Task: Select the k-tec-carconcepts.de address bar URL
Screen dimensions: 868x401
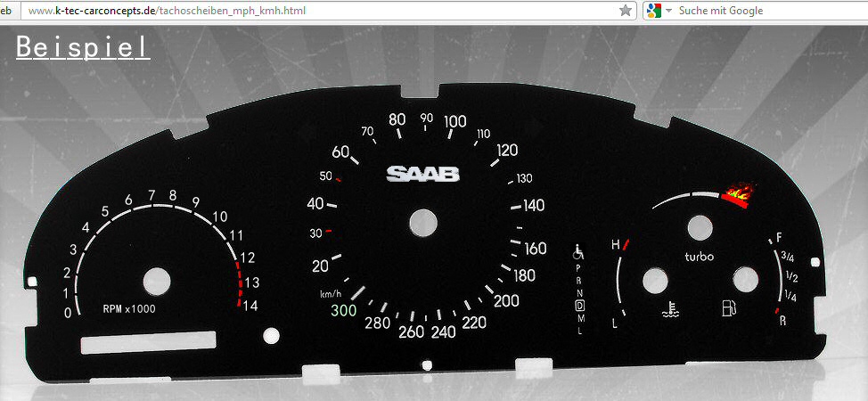Action: [x=167, y=11]
